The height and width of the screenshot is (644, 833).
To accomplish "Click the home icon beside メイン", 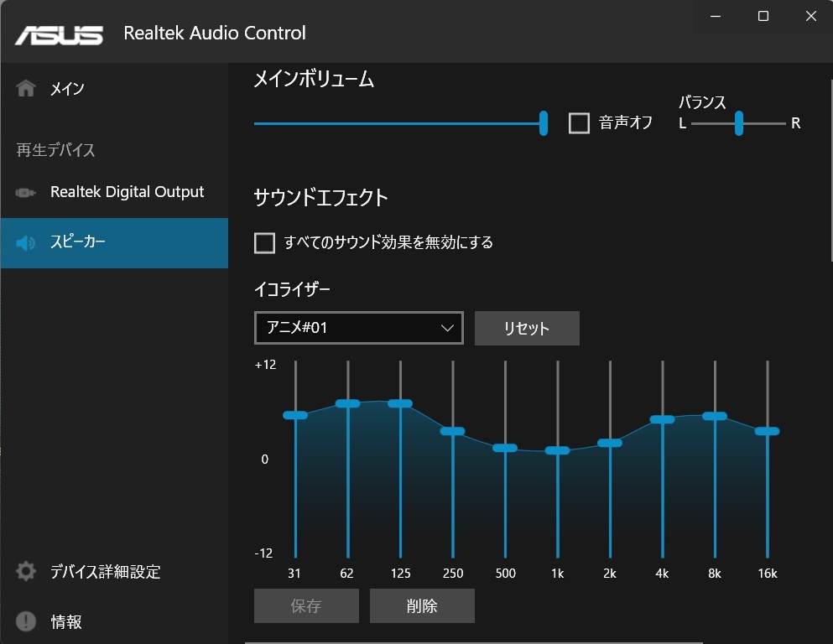I will 25,88.
